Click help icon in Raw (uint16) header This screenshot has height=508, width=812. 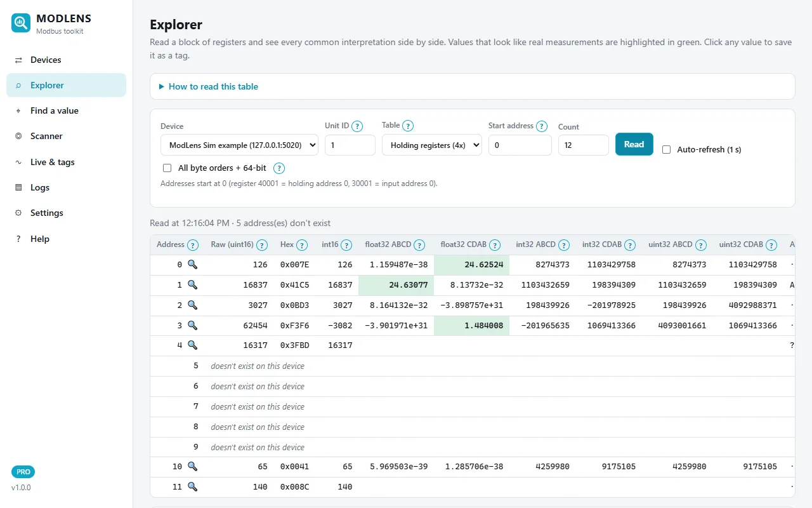261,244
